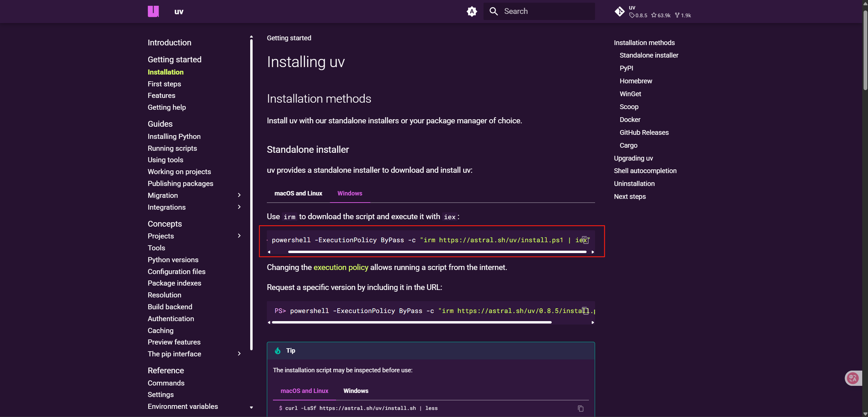The height and width of the screenshot is (417, 868).
Task: Select Windows tab inside the Tip box
Action: point(356,391)
